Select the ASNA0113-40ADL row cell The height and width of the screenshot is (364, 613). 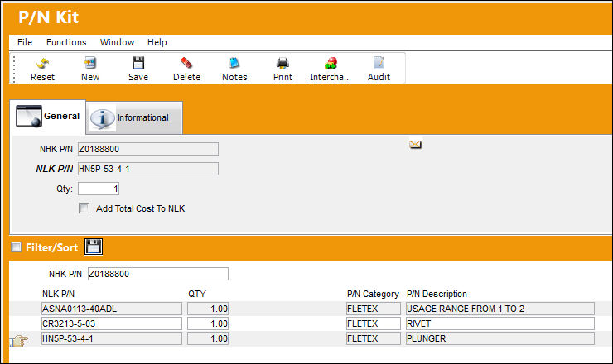[112, 309]
